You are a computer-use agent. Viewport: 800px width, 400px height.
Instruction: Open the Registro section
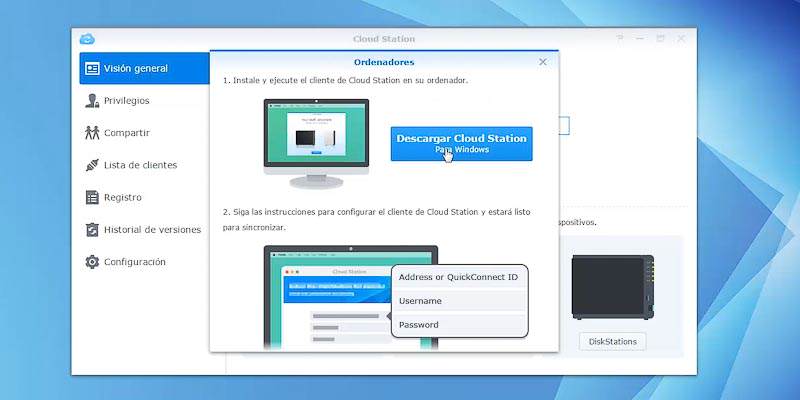(144, 197)
